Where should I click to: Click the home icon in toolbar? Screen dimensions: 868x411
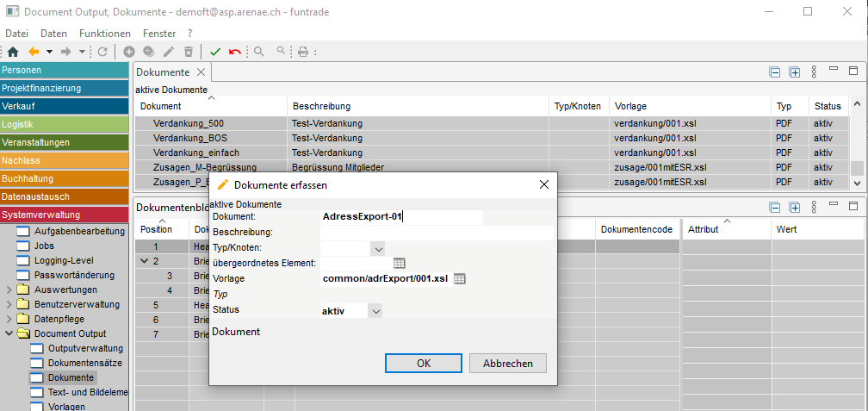click(13, 52)
